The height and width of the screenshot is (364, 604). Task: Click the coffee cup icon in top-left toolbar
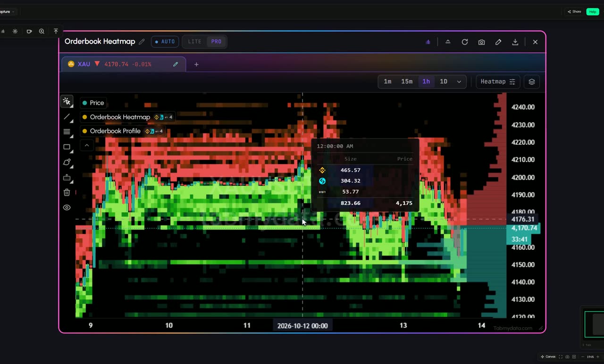(x=29, y=31)
